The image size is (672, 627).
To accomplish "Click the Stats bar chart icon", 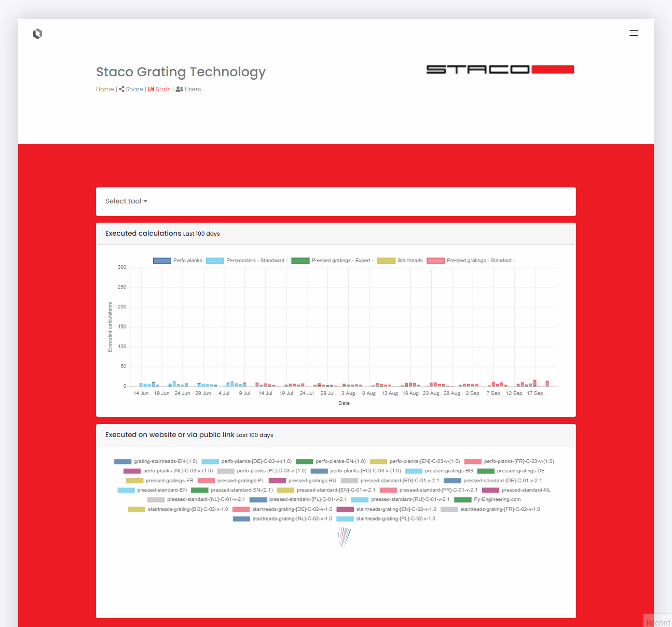I will coord(151,89).
